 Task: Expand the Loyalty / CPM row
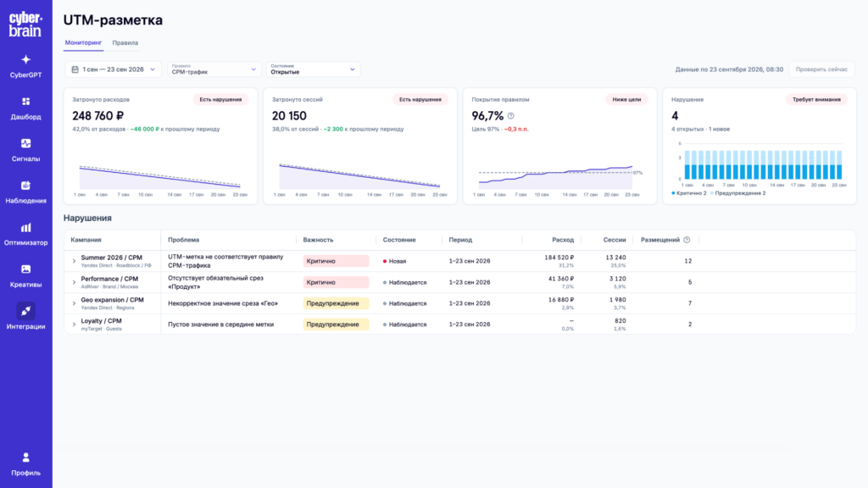point(75,324)
